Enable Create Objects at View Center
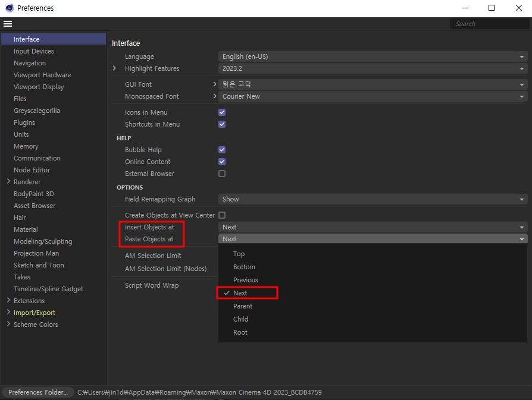 [222, 215]
